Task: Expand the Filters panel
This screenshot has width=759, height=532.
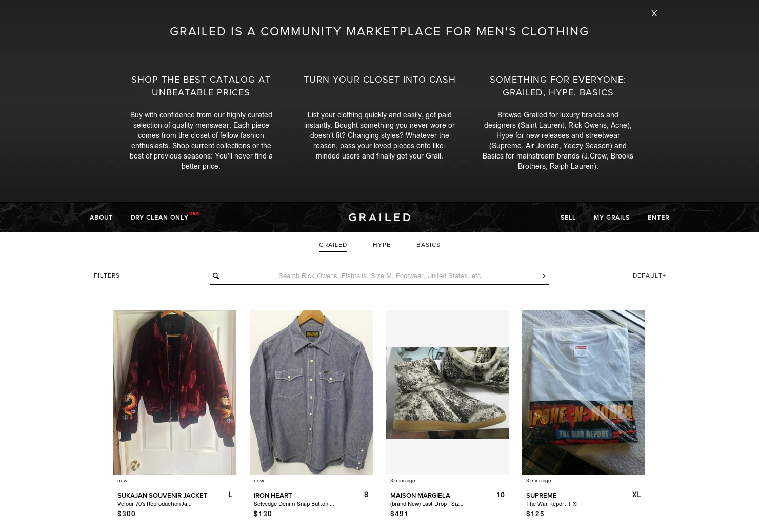Action: coord(107,275)
